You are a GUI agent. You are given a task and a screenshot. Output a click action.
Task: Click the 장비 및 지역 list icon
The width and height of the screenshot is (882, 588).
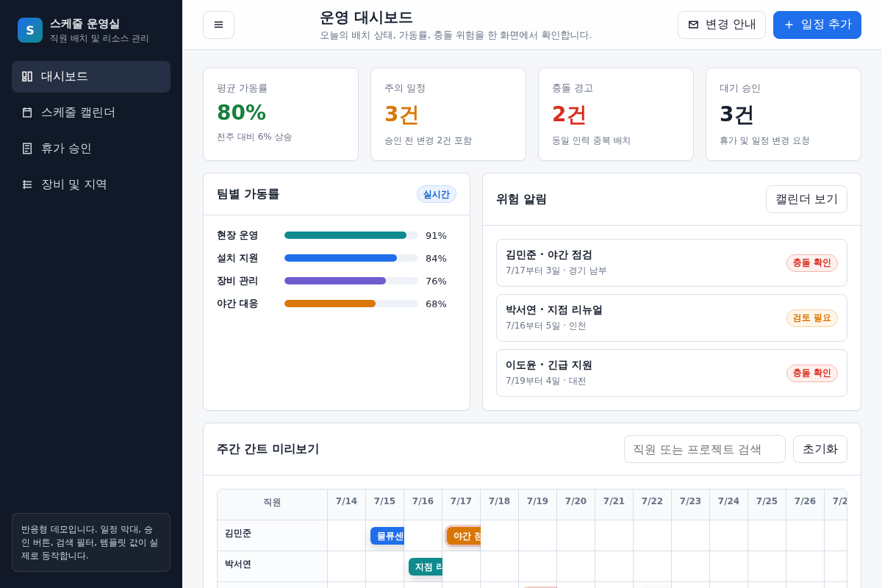pyautogui.click(x=27, y=184)
